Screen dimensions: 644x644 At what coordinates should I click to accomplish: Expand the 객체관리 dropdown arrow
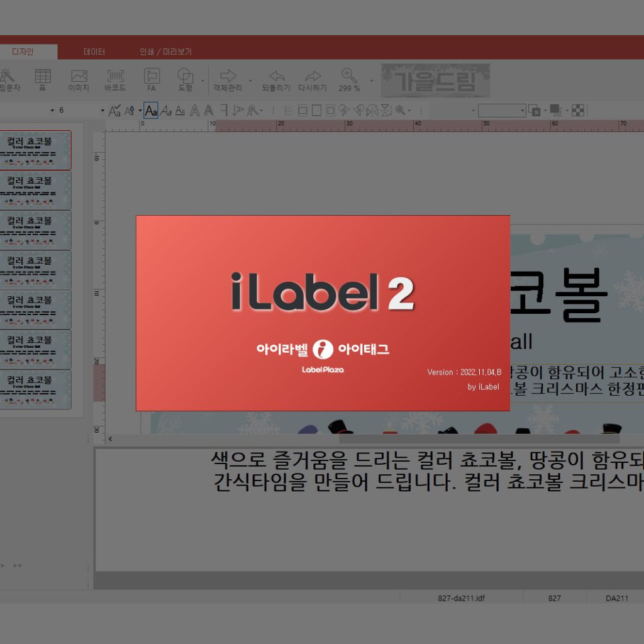250,80
